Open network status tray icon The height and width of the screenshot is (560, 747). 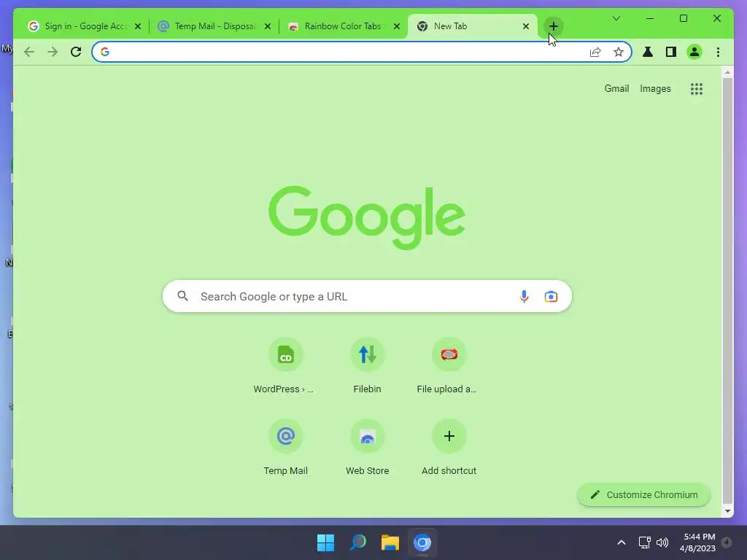point(644,542)
